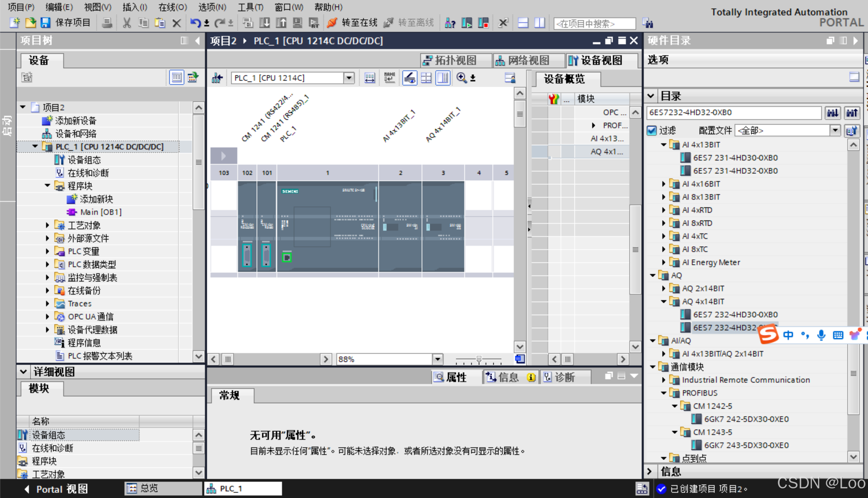Open the PLC_1 [CPU 1214C] device dropdown
The image size is (868, 498).
point(349,78)
